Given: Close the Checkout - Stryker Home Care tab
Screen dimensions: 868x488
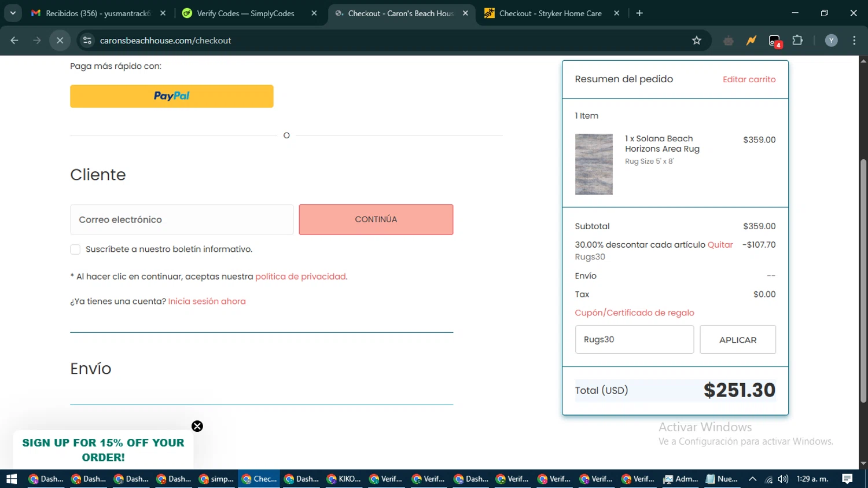Looking at the screenshot, I should [x=616, y=13].
